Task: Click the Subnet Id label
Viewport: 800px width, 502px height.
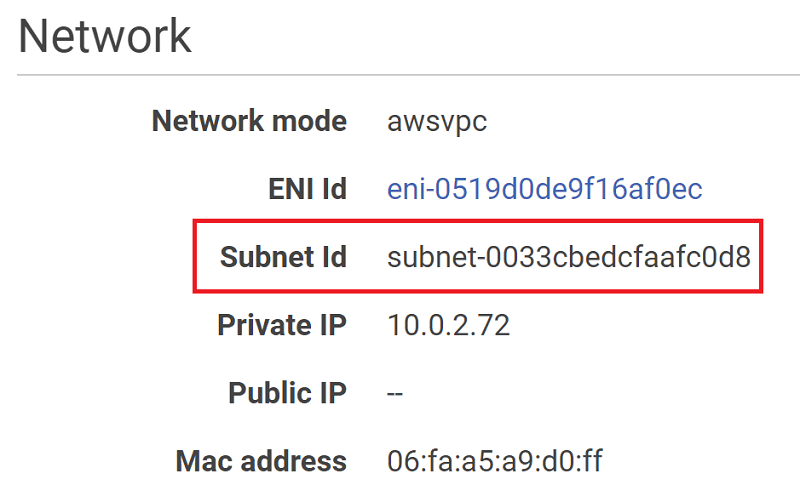Action: pos(283,257)
